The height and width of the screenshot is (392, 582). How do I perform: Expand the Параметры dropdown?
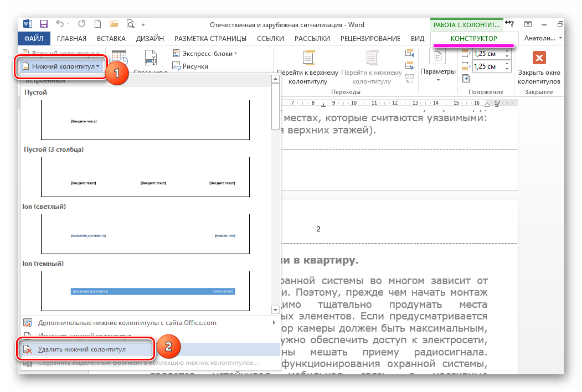pyautogui.click(x=437, y=73)
